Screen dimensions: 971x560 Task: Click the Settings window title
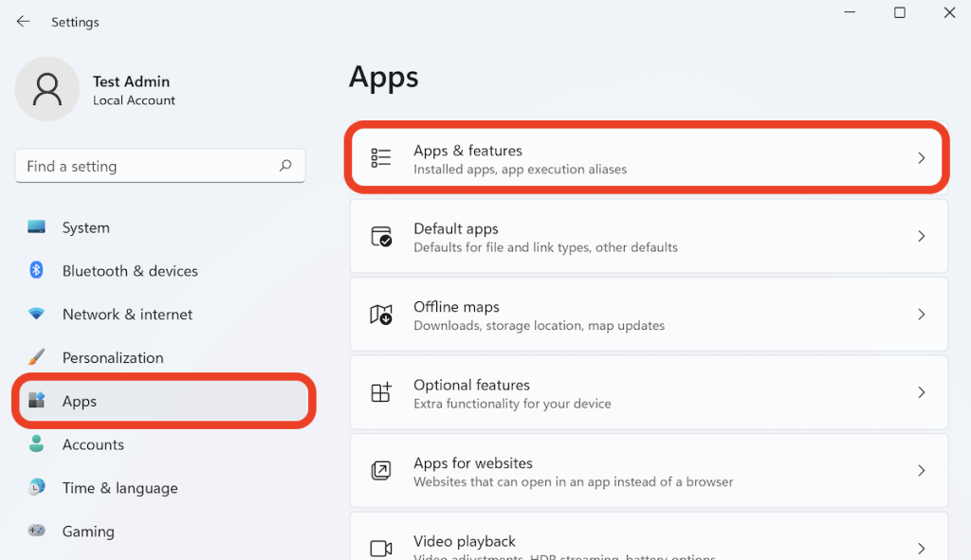(75, 23)
